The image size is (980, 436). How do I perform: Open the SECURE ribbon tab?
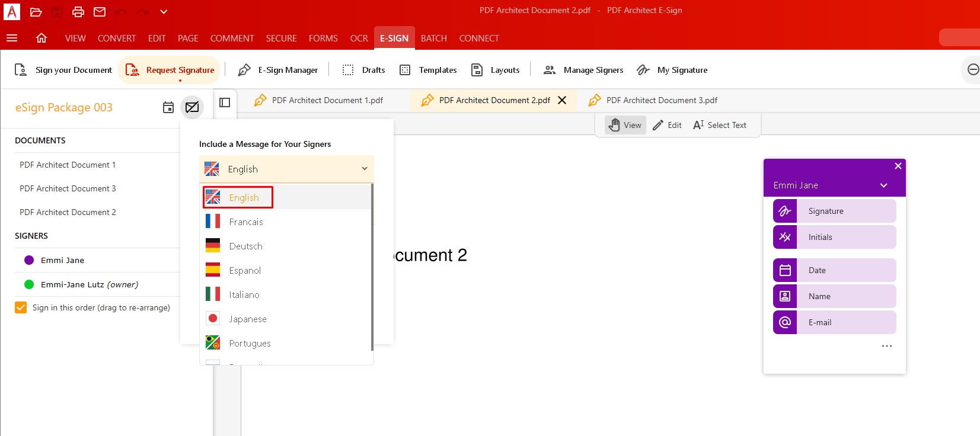coord(281,38)
